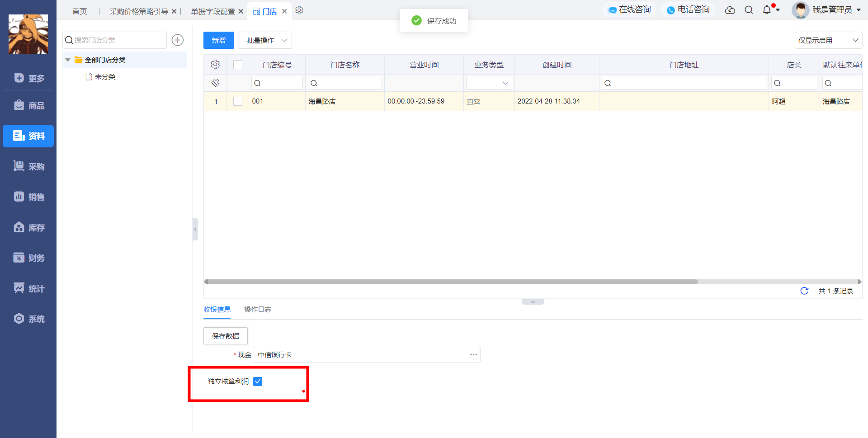The height and width of the screenshot is (438, 868).
Task: Open the 采购 module in the sidebar
Action: point(28,166)
